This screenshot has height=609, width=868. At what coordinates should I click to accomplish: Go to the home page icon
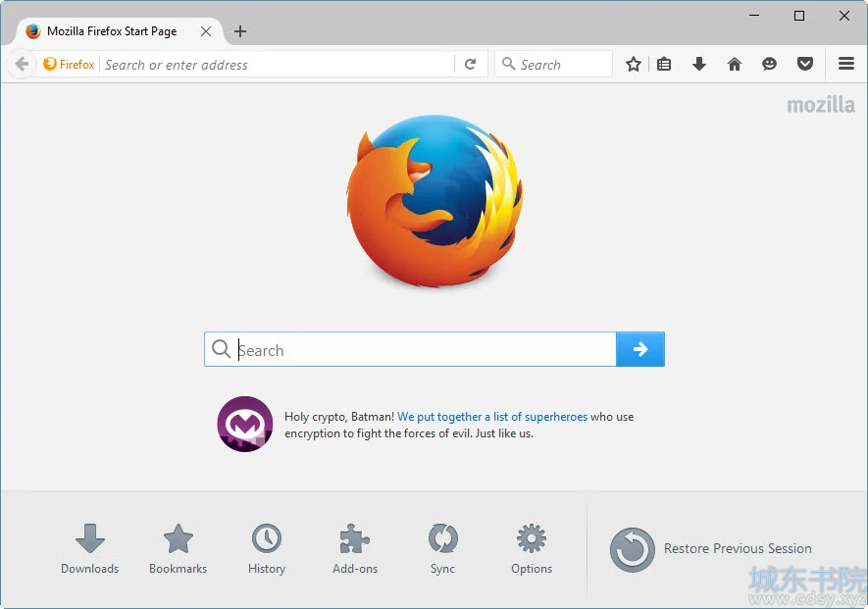(734, 64)
